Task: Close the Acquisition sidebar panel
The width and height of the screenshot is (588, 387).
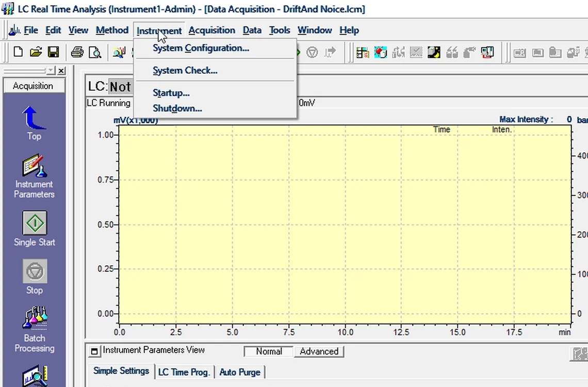Action: 61,71
